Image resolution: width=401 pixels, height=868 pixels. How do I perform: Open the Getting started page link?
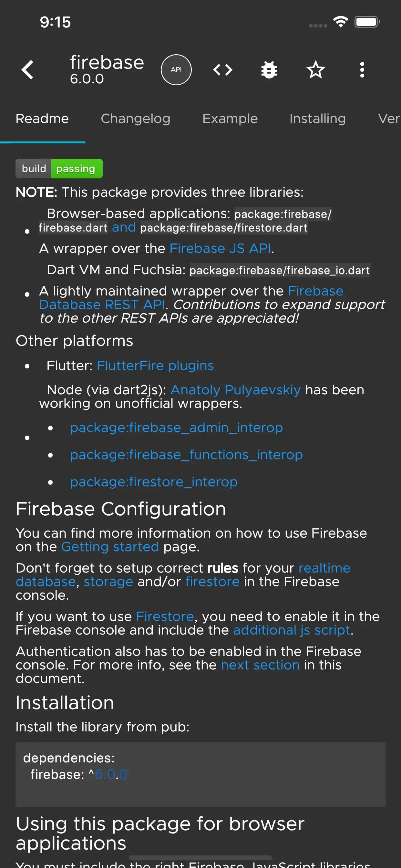coord(110,547)
